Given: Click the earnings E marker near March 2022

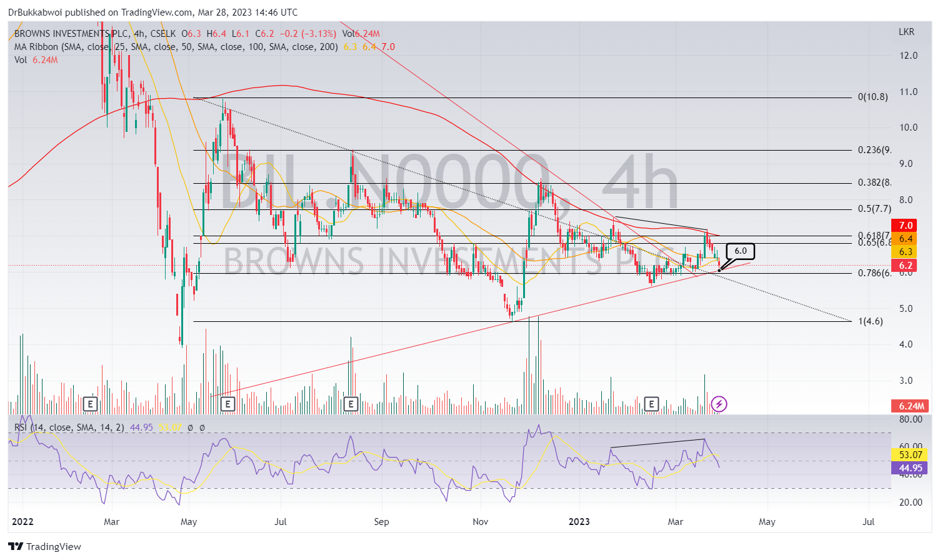Looking at the screenshot, I should (91, 404).
